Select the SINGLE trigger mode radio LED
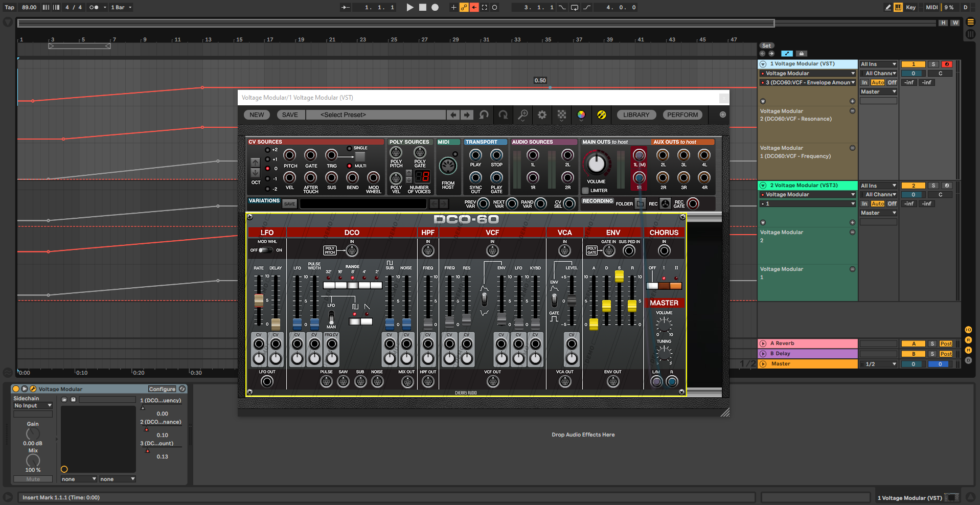 [349, 148]
